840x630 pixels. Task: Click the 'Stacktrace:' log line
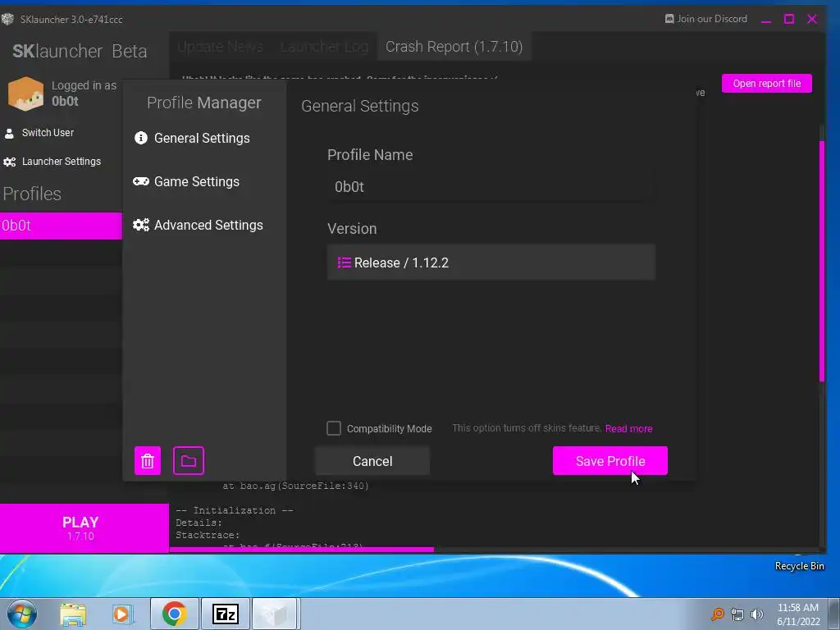tap(208, 535)
